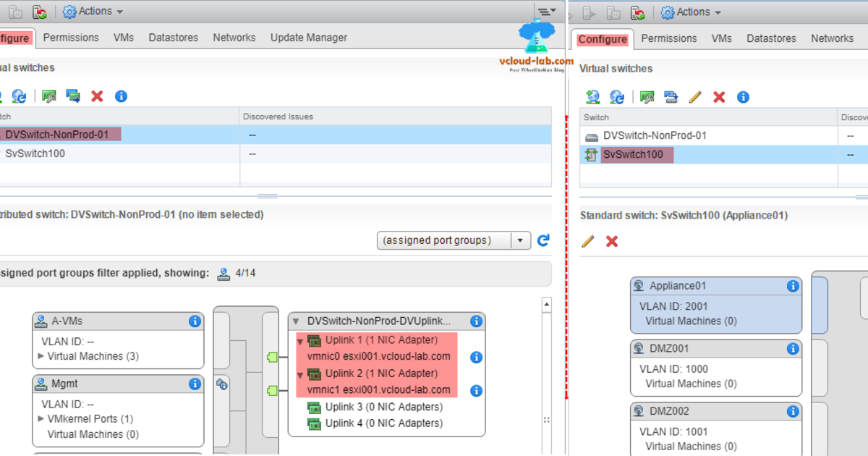Click info icon on Appliance01 port group
Screen dimensions: 868x456
[x=792, y=286]
